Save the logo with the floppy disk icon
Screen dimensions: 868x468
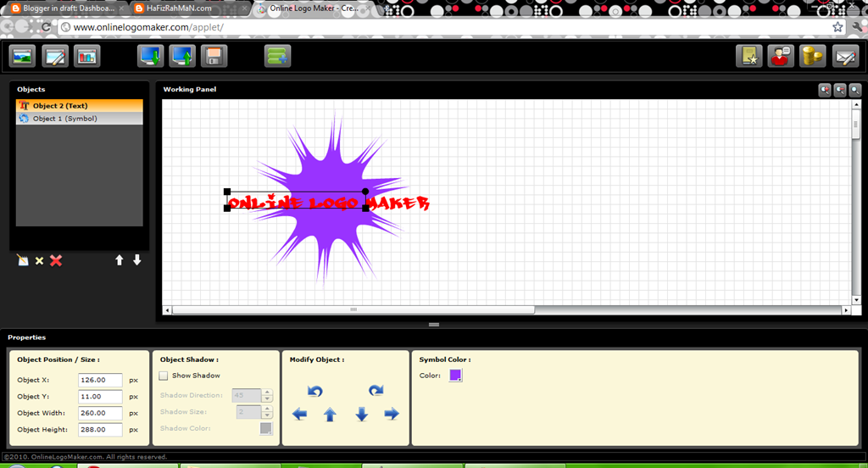tap(214, 57)
